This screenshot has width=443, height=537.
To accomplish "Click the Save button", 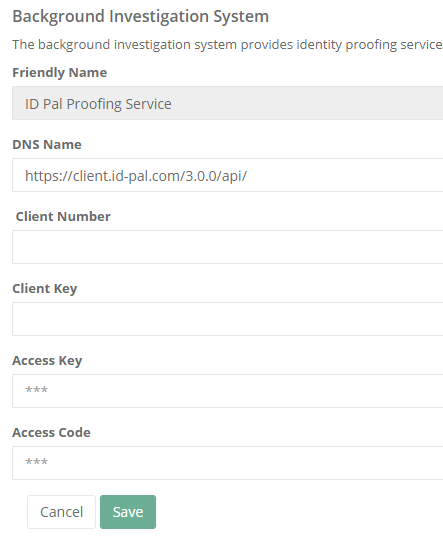I will [x=128, y=512].
